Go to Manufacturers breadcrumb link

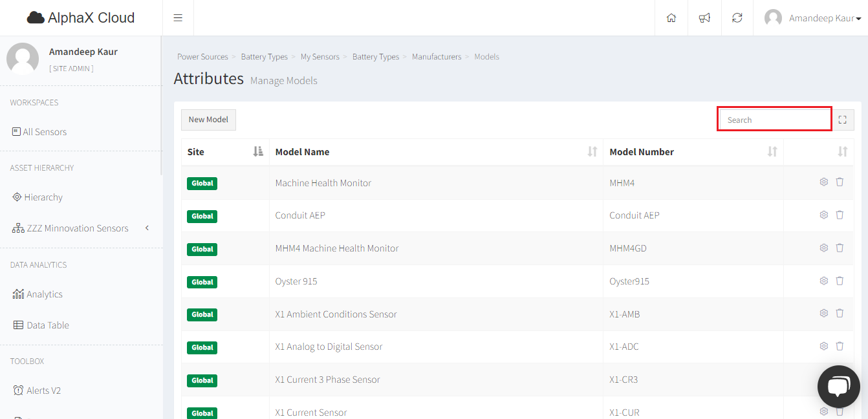pos(437,57)
